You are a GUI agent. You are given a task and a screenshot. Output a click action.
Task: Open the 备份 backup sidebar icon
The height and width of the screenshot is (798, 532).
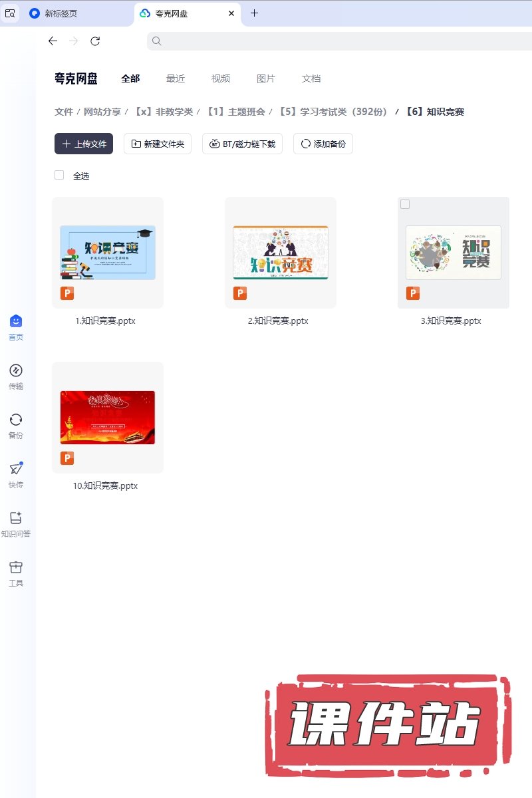point(16,420)
